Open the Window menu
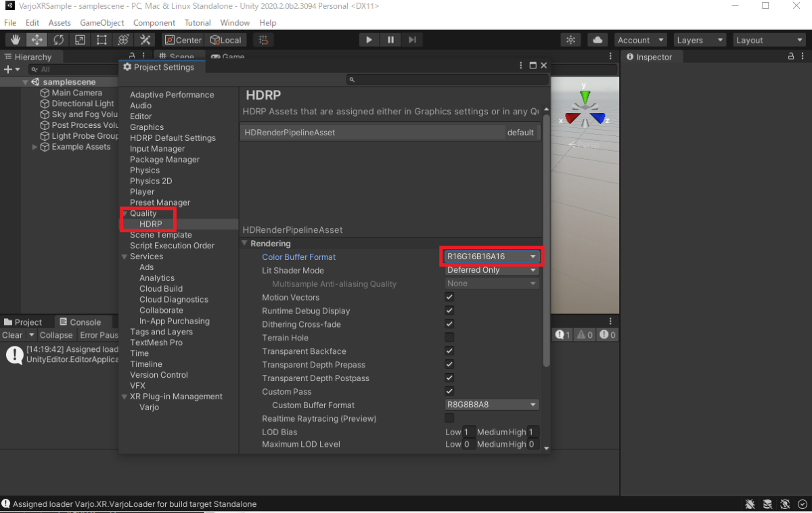The height and width of the screenshot is (513, 812). coord(235,22)
